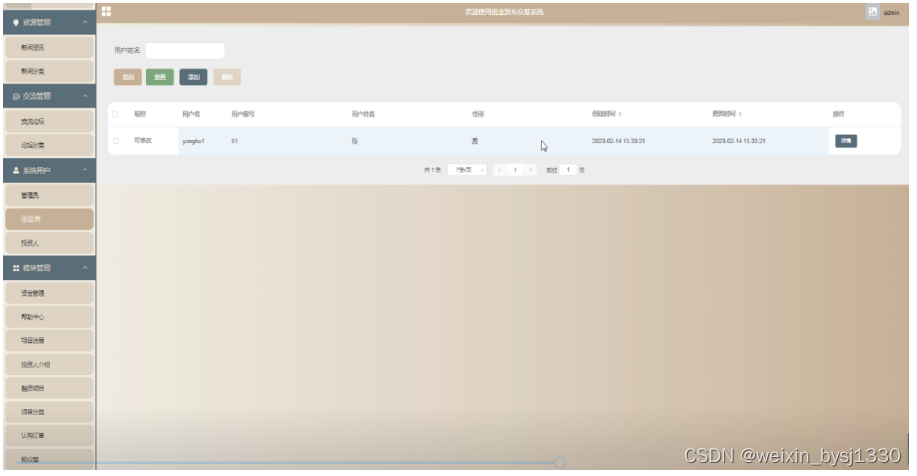Click the admin avatar icon

click(x=873, y=12)
